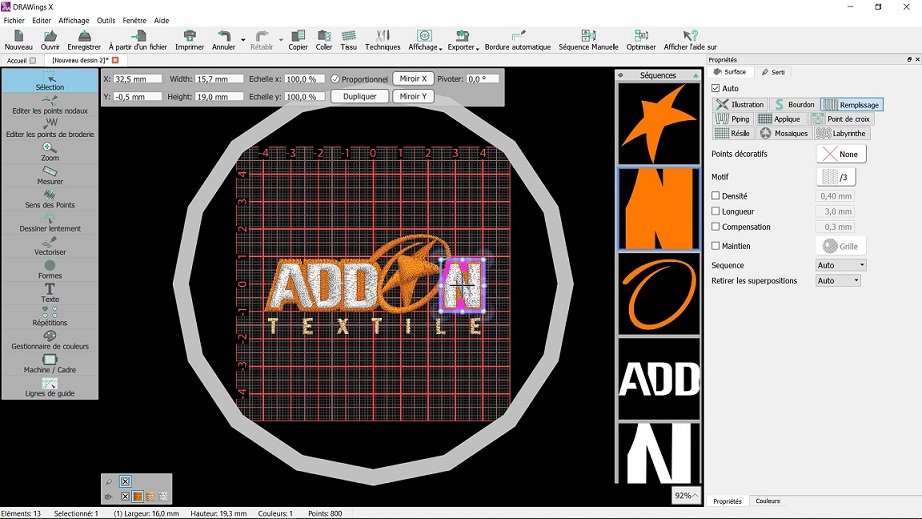This screenshot has width=922, height=519.
Task: Open the Fichier menu
Action: point(14,20)
